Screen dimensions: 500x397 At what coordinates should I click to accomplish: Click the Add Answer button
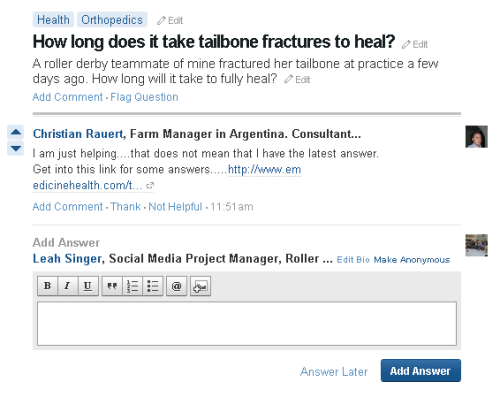click(x=421, y=371)
